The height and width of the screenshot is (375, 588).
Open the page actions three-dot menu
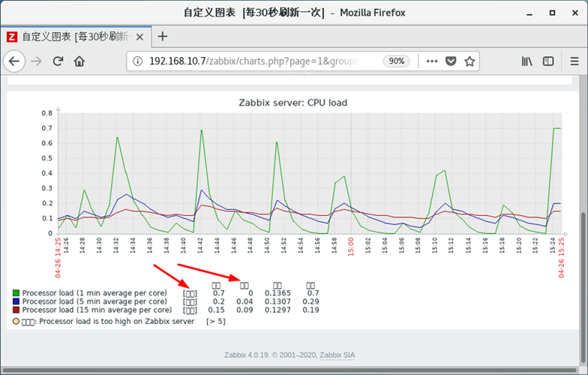(x=432, y=61)
